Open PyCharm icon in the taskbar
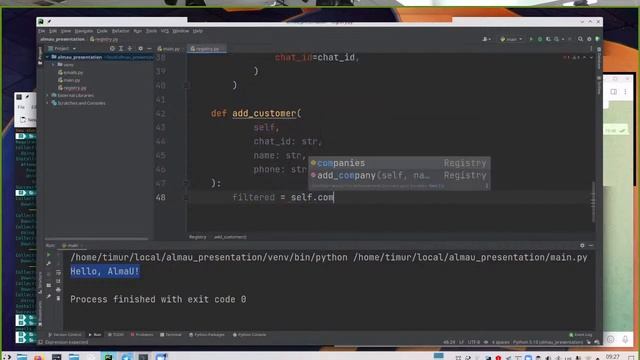Viewport: 640px width, 360px height. (x=108, y=357)
